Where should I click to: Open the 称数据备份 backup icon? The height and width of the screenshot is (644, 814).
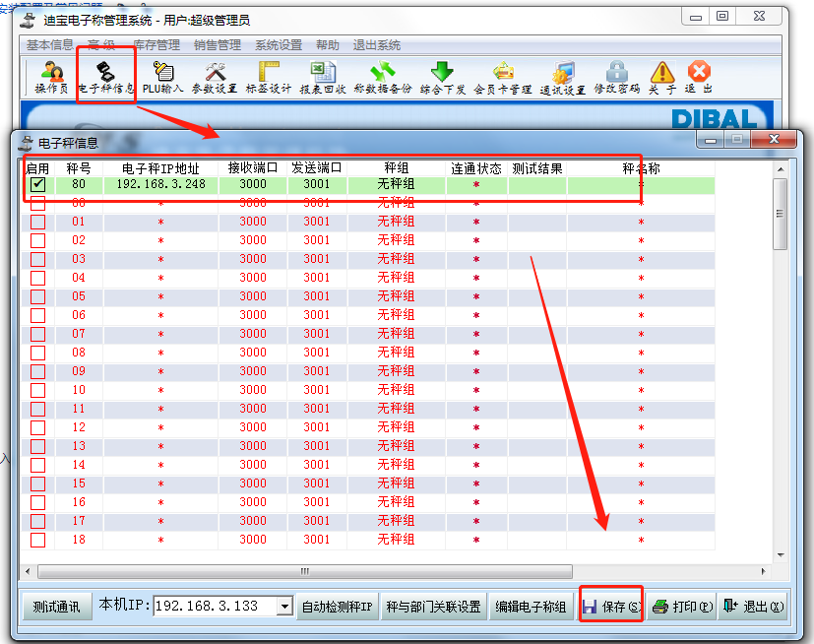click(x=383, y=77)
